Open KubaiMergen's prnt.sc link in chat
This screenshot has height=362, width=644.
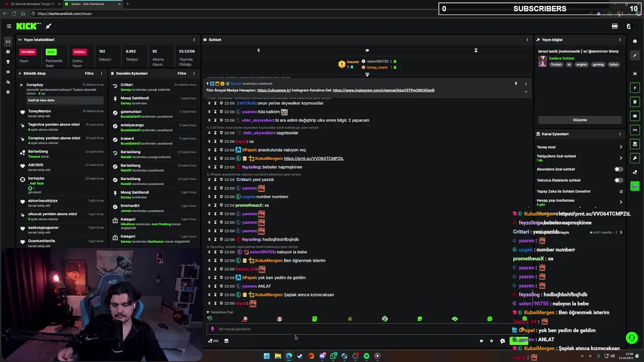tap(313, 158)
